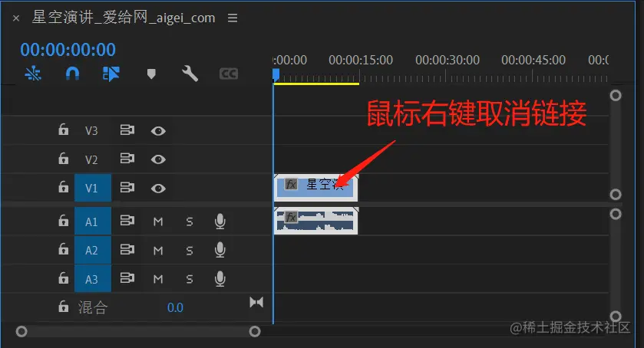Enable voice-over record on A3

pos(220,279)
